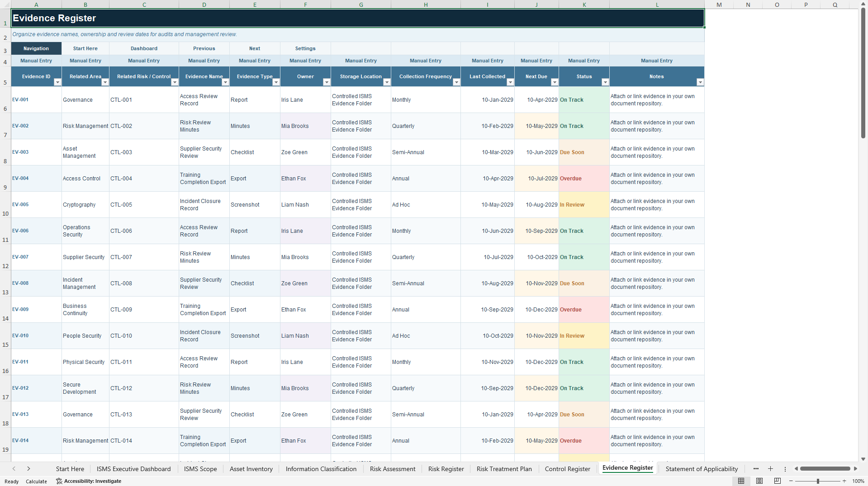Screen dimensions: 868x486
Task: Switch to the ISMS Scope sheet tab
Action: (x=200, y=469)
